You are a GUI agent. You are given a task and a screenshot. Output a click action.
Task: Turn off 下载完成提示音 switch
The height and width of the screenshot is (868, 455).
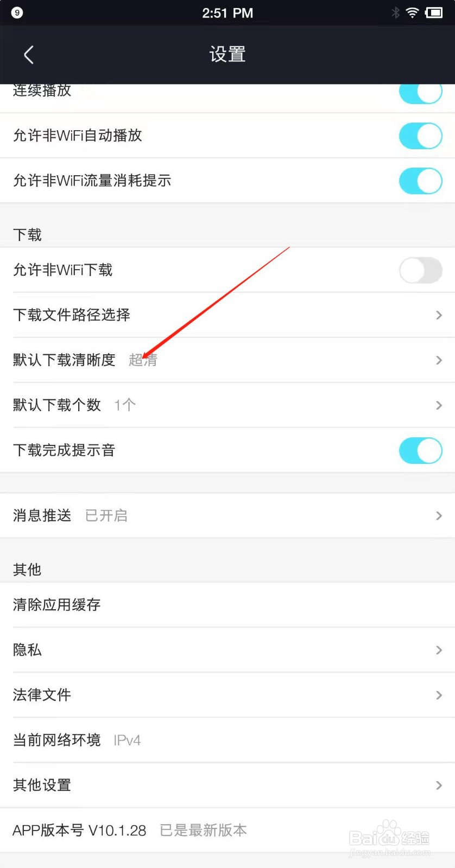[x=421, y=450]
